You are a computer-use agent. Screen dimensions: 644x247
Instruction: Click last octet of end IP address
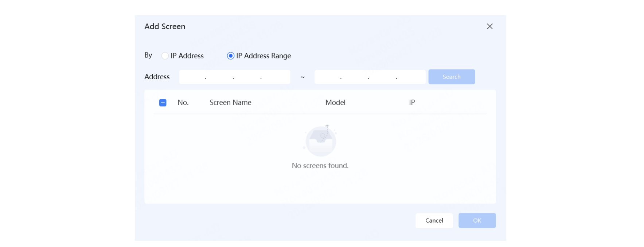point(410,77)
